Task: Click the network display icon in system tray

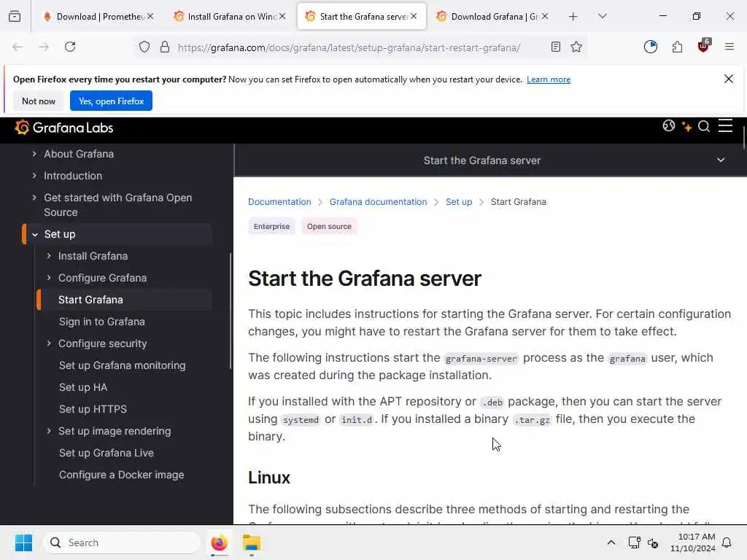Action: point(634,542)
